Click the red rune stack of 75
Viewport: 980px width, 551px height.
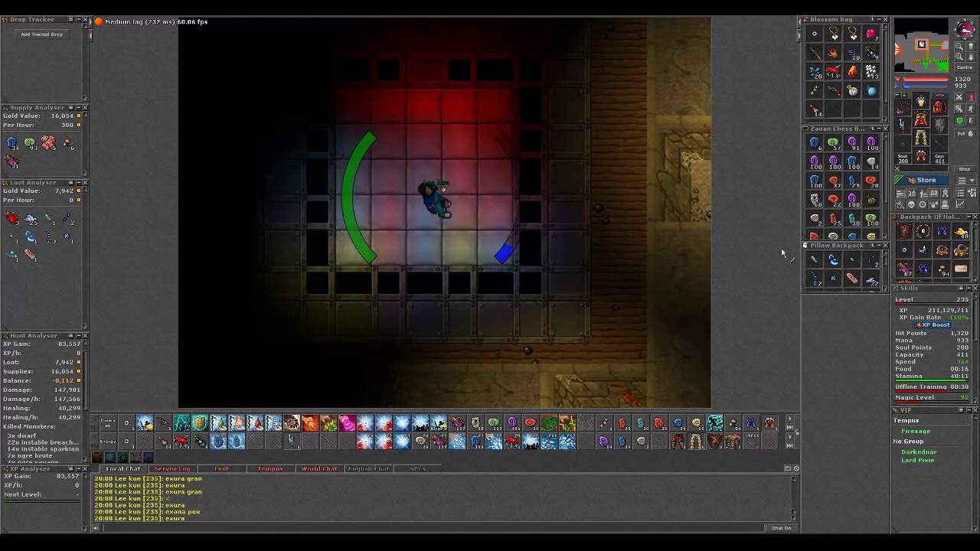(834, 219)
